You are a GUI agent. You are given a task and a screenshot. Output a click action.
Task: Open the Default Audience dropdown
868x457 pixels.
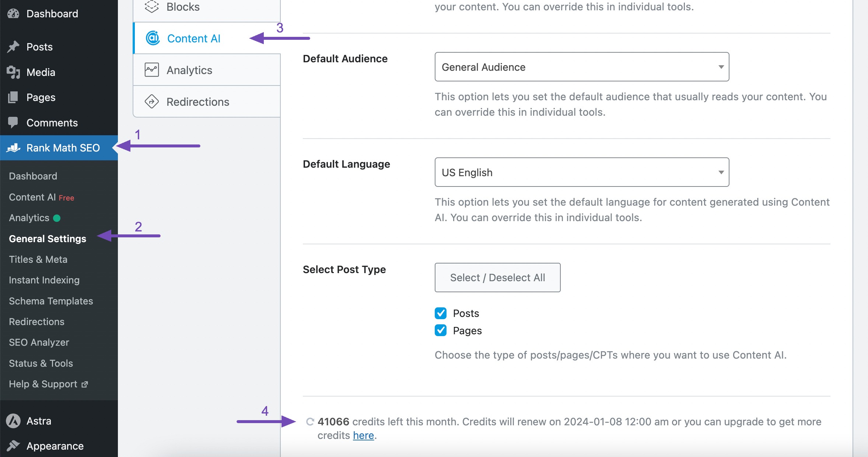tap(581, 67)
